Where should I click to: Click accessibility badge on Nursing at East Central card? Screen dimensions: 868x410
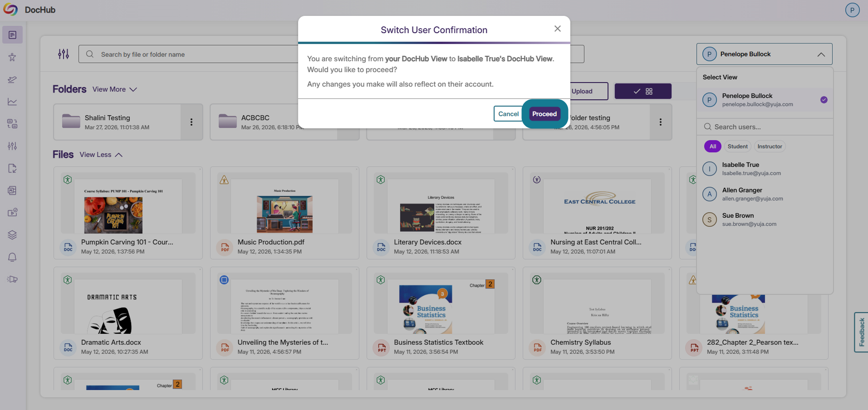click(x=537, y=180)
